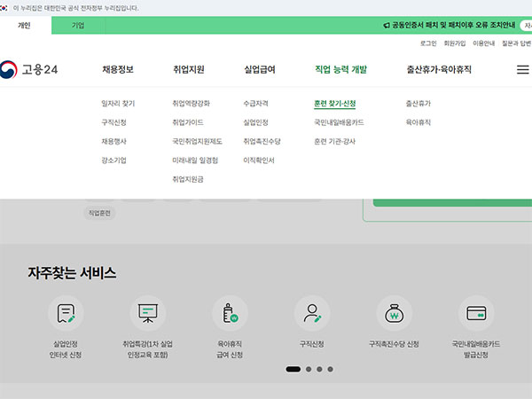Image resolution: width=532 pixels, height=399 pixels.
Task: Select 구직신청 submenu under 채용정보
Action: point(114,122)
